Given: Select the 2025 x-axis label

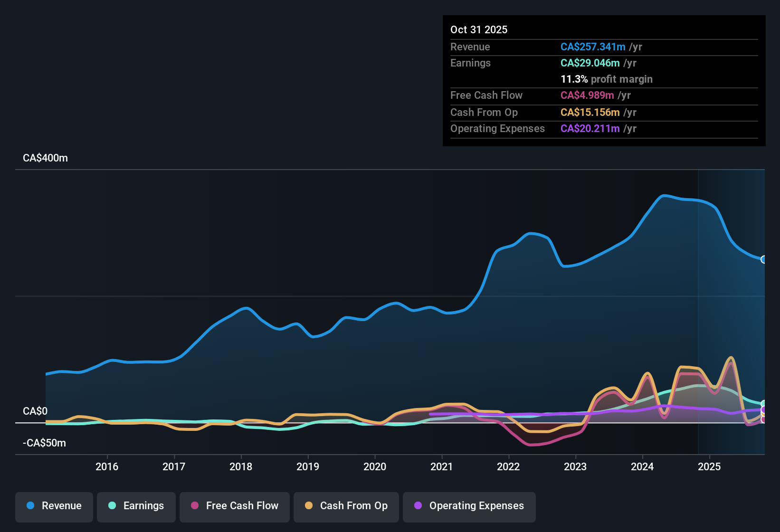Looking at the screenshot, I should [x=709, y=466].
